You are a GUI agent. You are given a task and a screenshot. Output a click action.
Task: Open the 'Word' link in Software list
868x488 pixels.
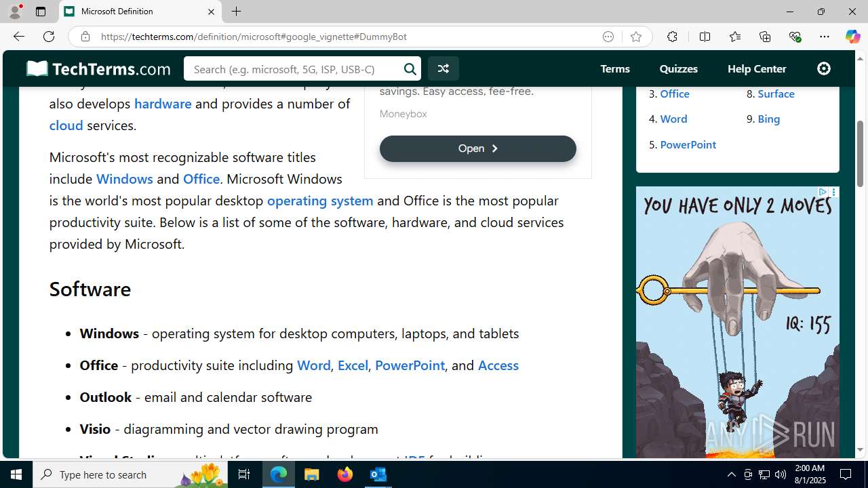(x=314, y=365)
